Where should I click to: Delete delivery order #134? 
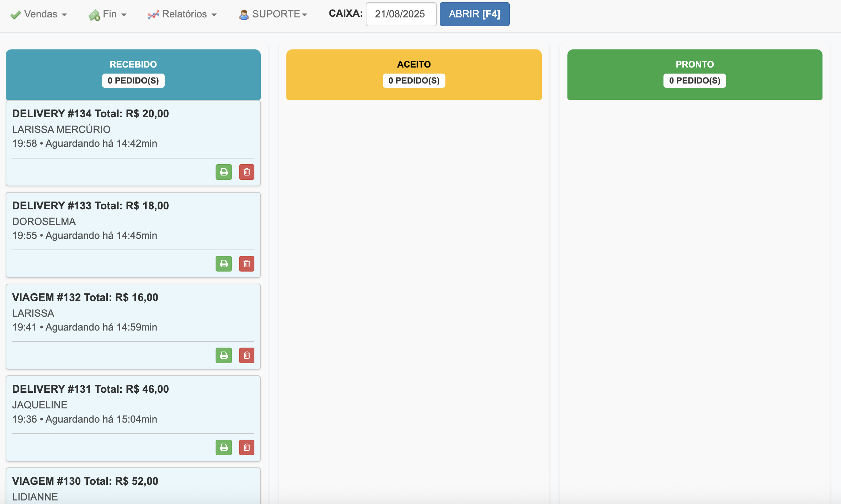(x=247, y=172)
